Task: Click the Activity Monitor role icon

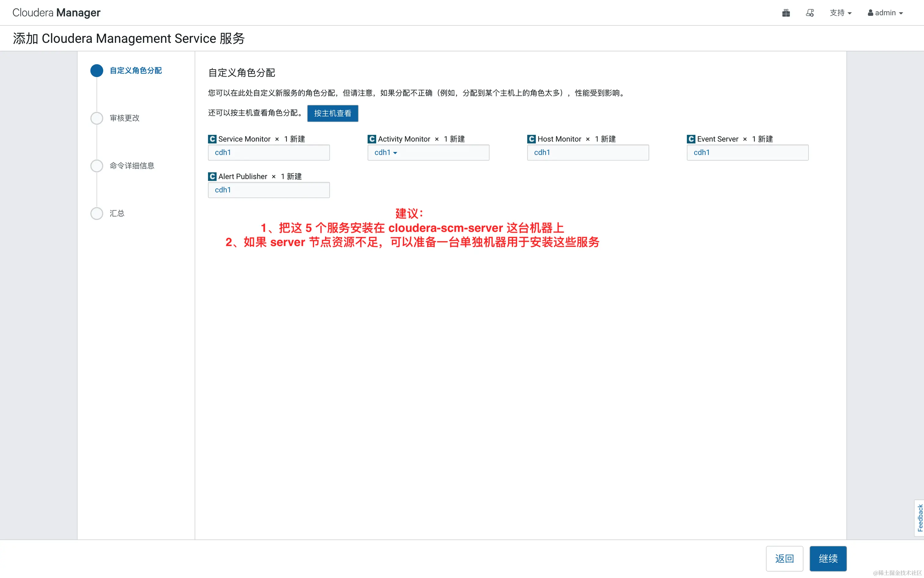Action: click(372, 139)
